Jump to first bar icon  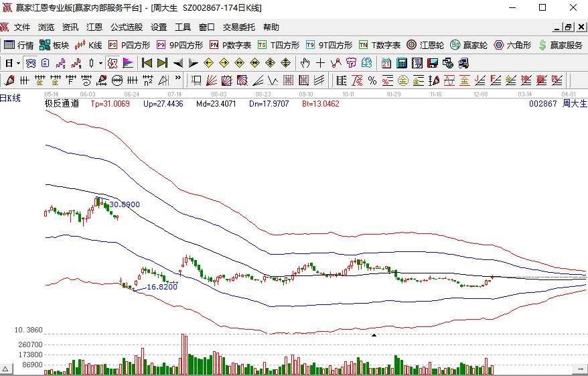pos(147,64)
